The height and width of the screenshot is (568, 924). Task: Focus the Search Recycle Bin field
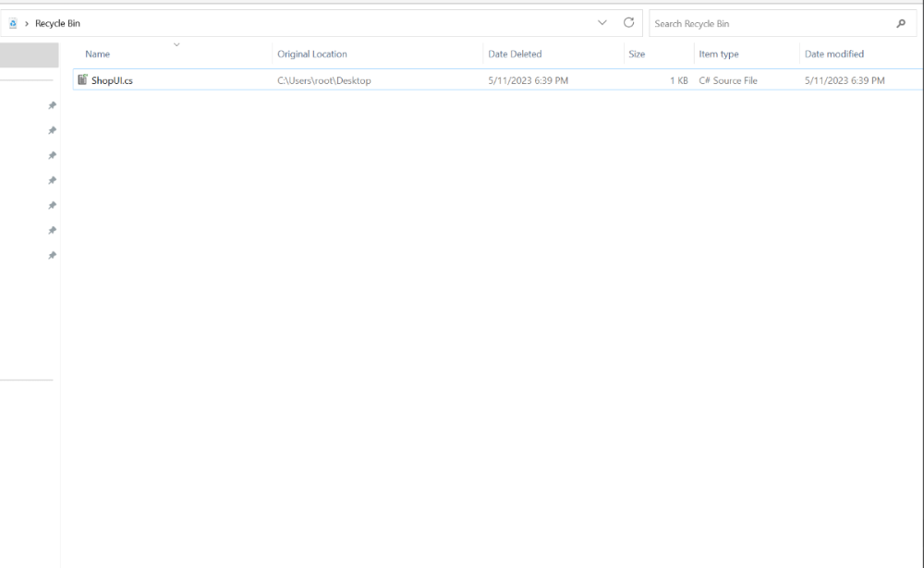772,23
